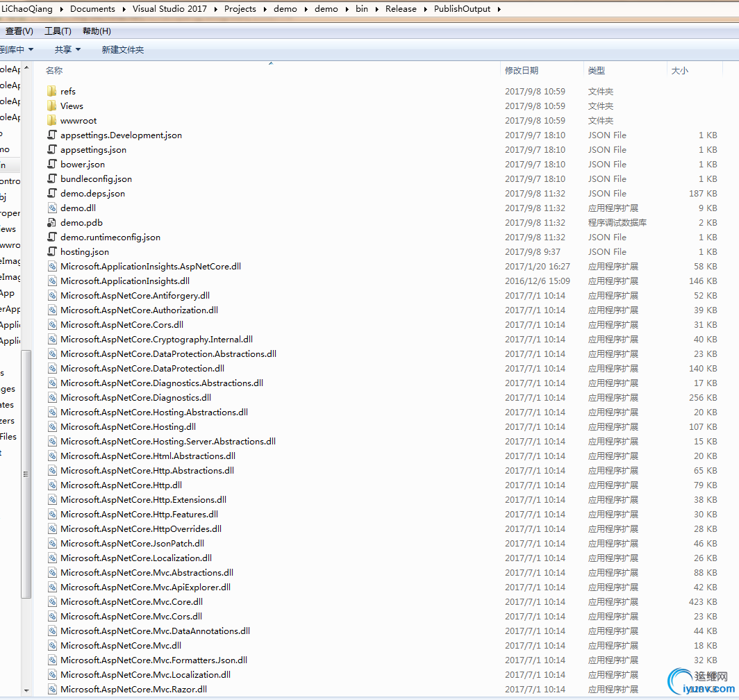
Task: Select Microsoft.AspNetCore.Diagnostics.dll file name
Action: pyautogui.click(x=135, y=398)
